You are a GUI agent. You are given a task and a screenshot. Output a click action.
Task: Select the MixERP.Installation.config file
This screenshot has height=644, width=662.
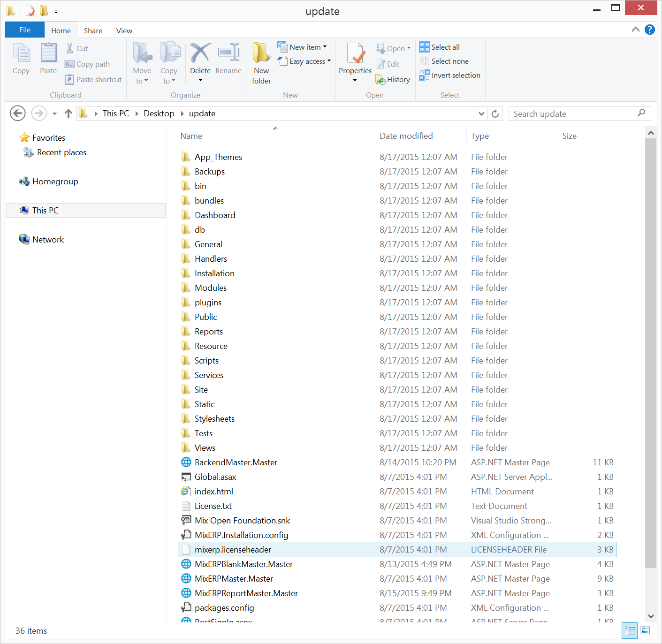click(x=397, y=535)
